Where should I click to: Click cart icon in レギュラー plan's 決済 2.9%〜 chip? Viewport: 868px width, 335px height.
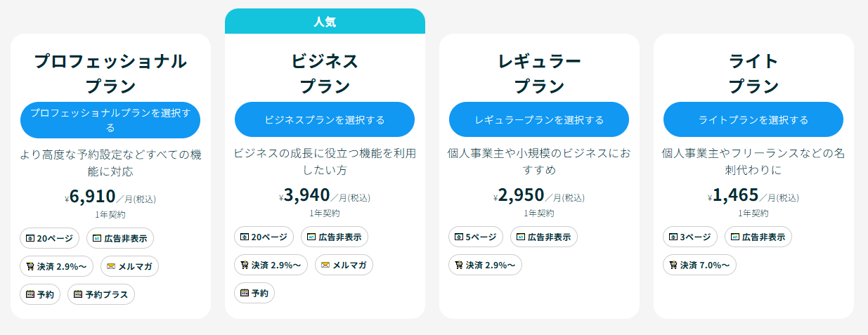coord(458,265)
